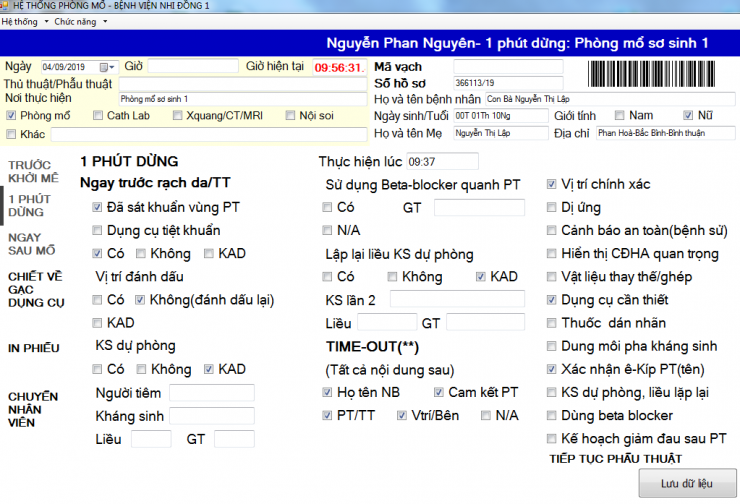The width and height of the screenshot is (740, 504).
Task: Click the Thực hiện lúc time field
Action: coord(442,161)
